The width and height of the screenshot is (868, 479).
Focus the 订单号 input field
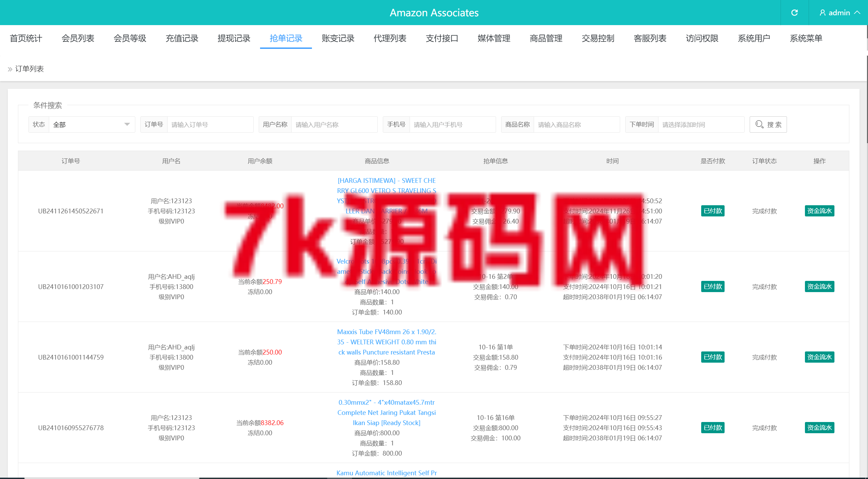click(210, 124)
